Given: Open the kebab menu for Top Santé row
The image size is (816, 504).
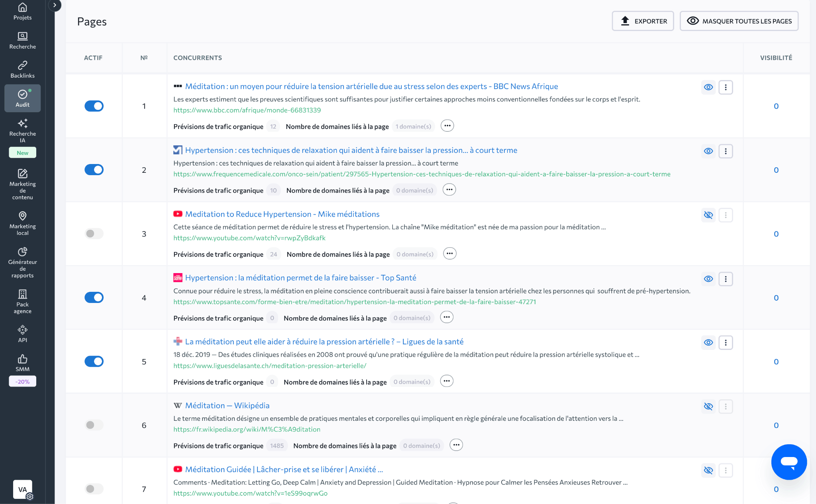Looking at the screenshot, I should pyautogui.click(x=726, y=279).
